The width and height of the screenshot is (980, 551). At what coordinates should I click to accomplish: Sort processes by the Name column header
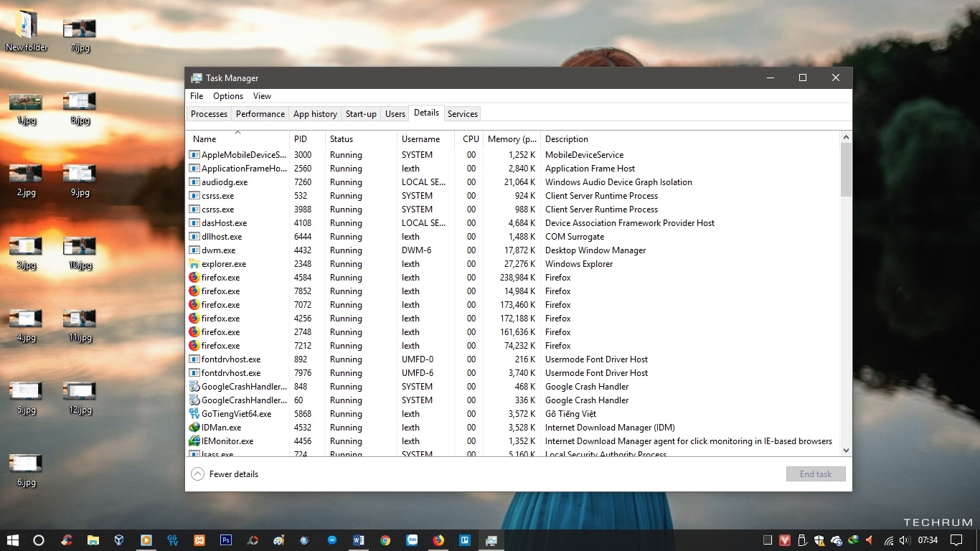[x=204, y=139]
